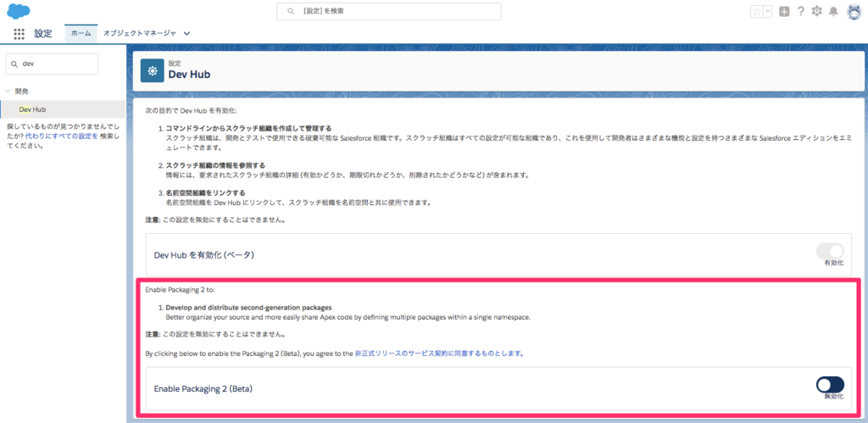Screen dimensions: 868x423
Task: Toggle the Dev Hub を有効化 switch
Action: click(830, 252)
